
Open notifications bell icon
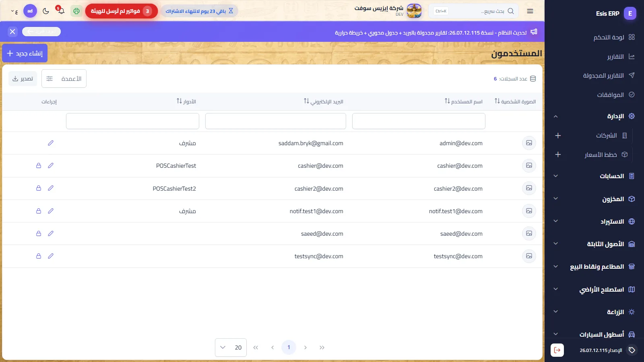coord(61,11)
